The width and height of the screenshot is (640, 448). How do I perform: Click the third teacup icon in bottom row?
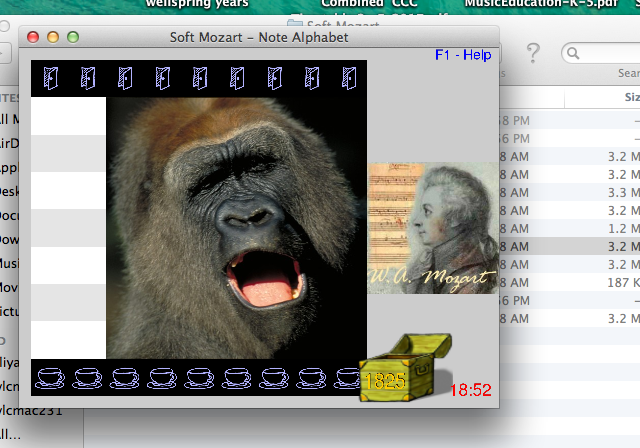point(124,378)
